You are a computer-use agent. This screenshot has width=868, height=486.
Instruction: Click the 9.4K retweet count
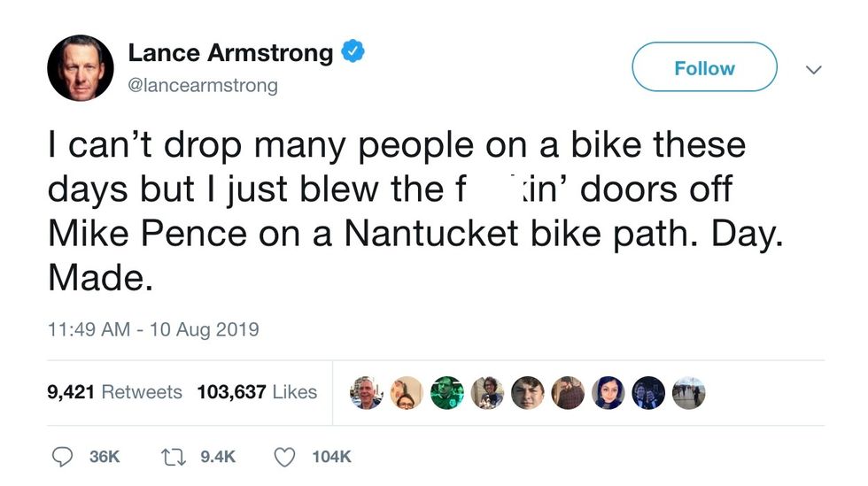218,456
